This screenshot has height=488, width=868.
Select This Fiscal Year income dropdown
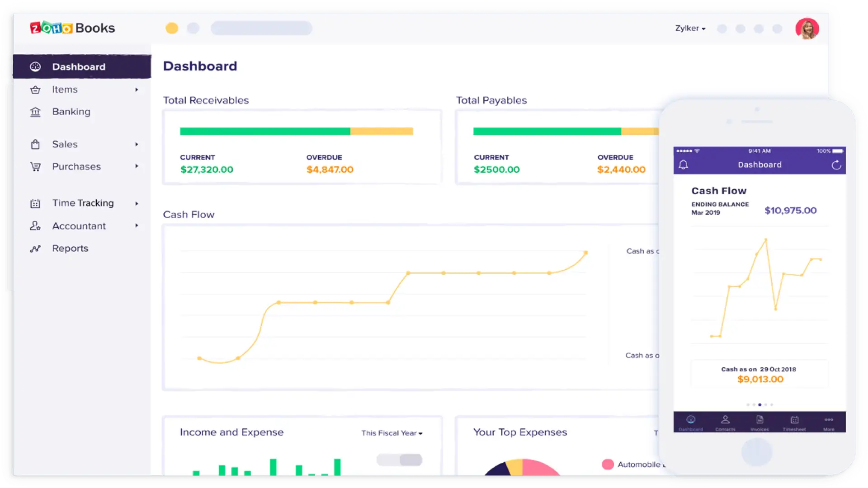392,433
